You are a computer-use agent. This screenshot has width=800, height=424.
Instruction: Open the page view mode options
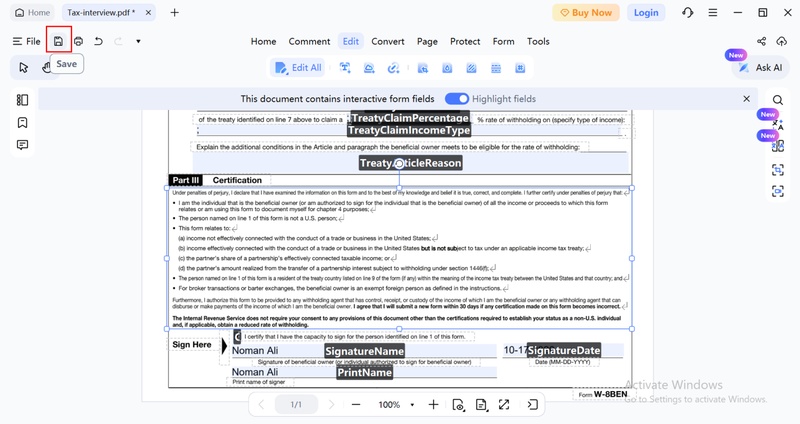458,405
